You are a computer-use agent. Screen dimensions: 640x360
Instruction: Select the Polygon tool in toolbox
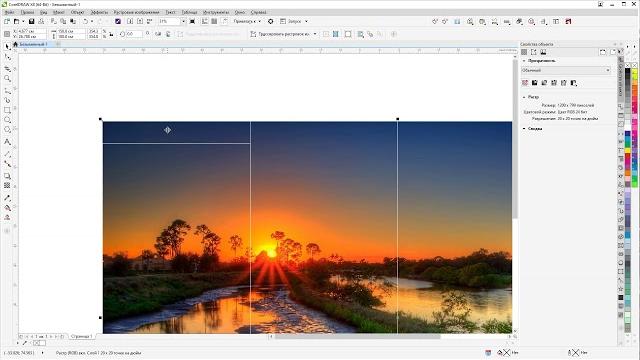[x=7, y=130]
